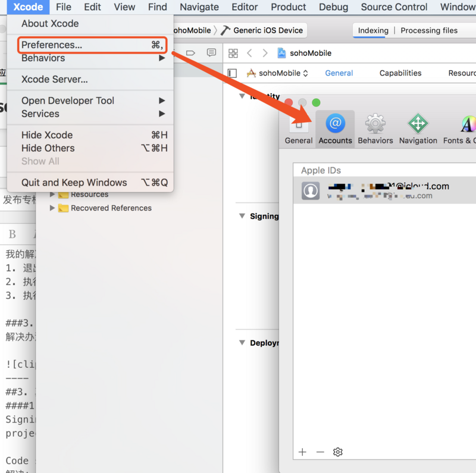Viewport: 476px width, 473px height.
Task: Choose Xcode Server… menu item
Action: pos(90,79)
